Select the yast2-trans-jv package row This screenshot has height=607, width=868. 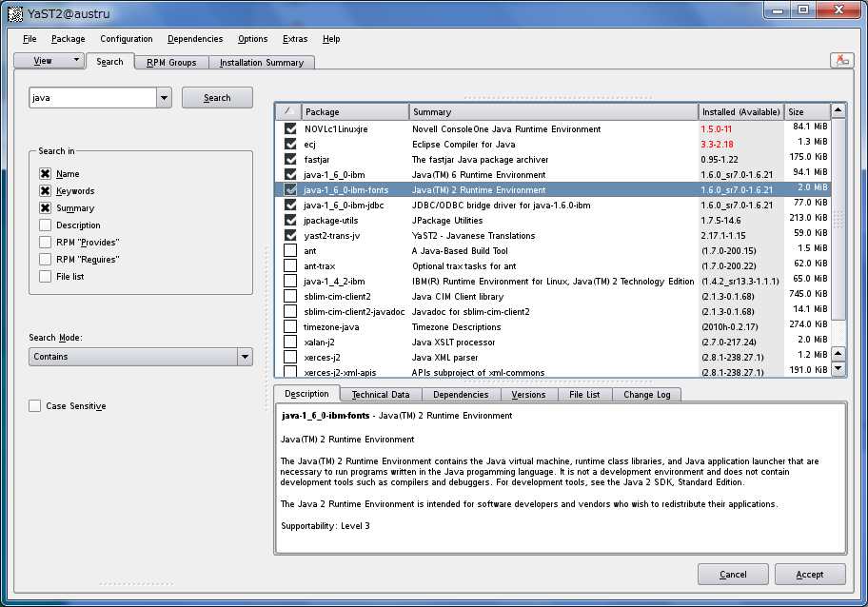click(553, 235)
